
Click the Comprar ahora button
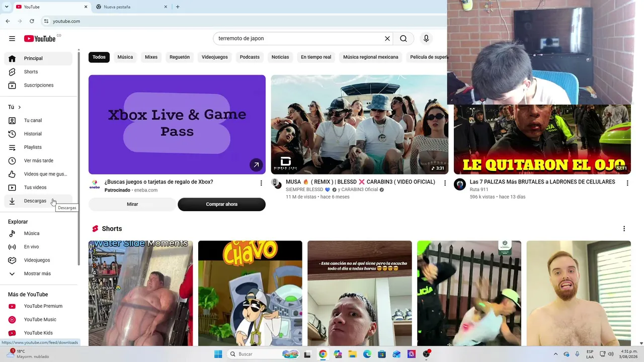[221, 204]
